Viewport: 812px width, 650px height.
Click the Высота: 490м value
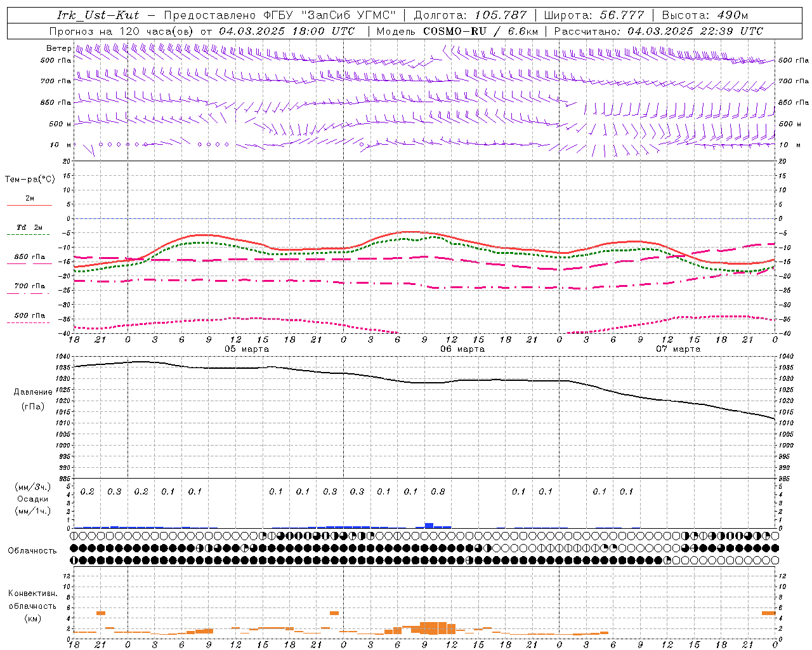click(x=705, y=15)
